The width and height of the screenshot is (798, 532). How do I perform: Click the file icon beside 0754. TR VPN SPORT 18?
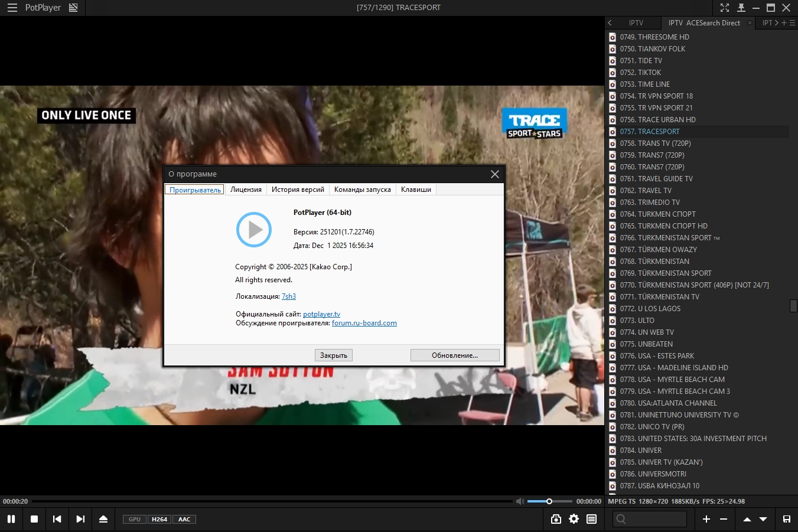coord(613,96)
